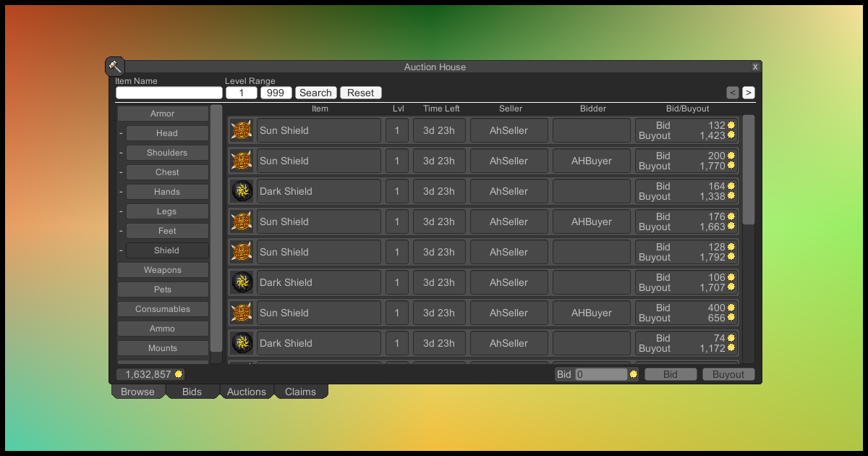This screenshot has width=868, height=456.
Task: Select the Consumables category
Action: tap(163, 308)
